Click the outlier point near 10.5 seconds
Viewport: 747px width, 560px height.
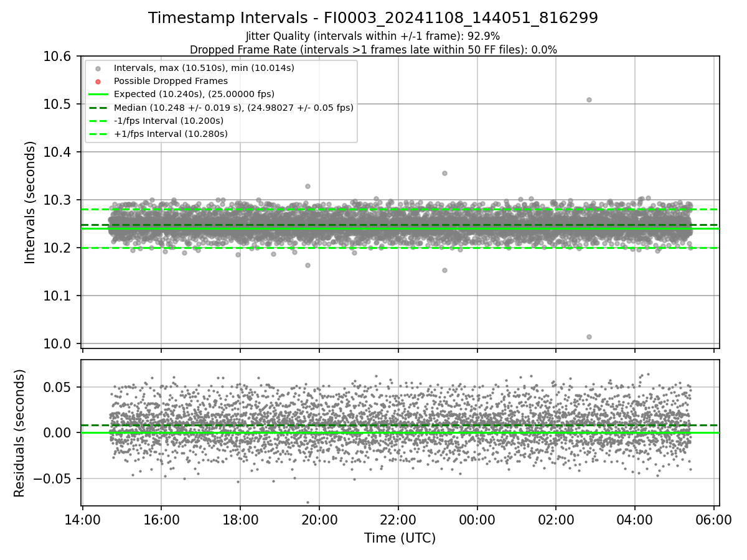point(588,100)
